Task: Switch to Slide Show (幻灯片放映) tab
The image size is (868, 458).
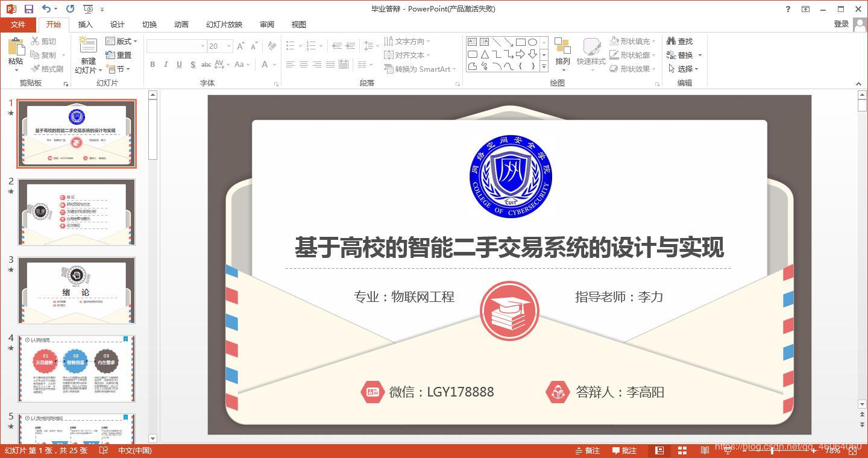Action: tap(224, 24)
